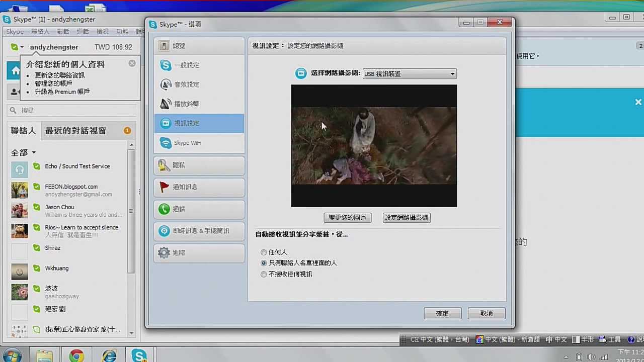Screen dimensions: 644x362
Task: Click the webcam icon beside 選擇網路攝影機
Action: coord(300,73)
